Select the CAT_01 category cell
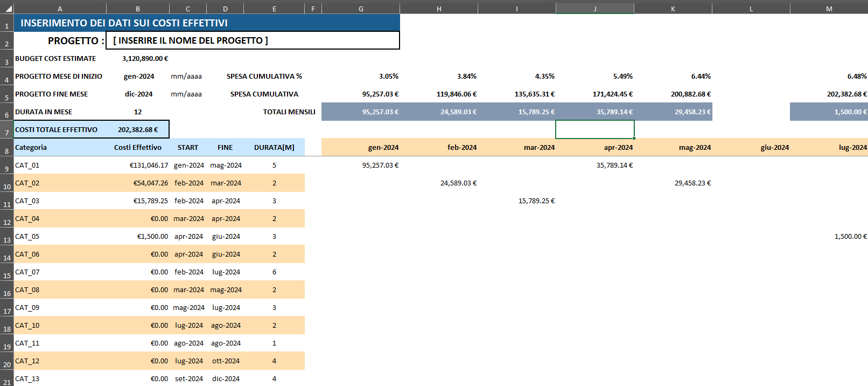The width and height of the screenshot is (868, 386). pos(60,166)
